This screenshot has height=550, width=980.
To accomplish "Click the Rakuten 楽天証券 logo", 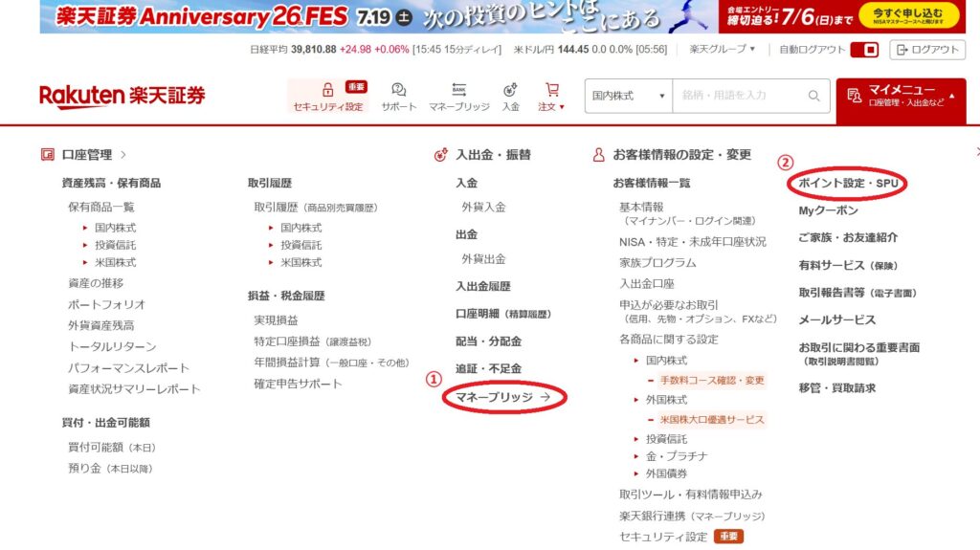I will coord(122,97).
